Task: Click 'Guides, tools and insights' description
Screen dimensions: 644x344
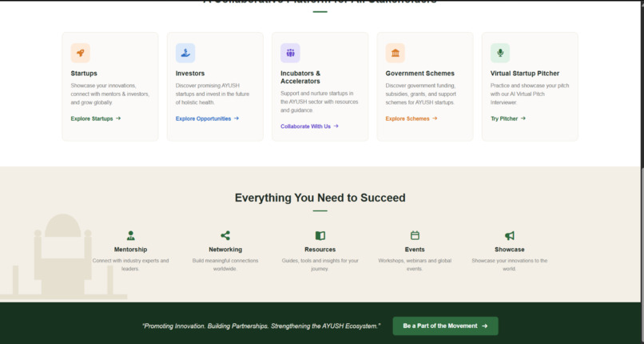Action: coord(320,265)
